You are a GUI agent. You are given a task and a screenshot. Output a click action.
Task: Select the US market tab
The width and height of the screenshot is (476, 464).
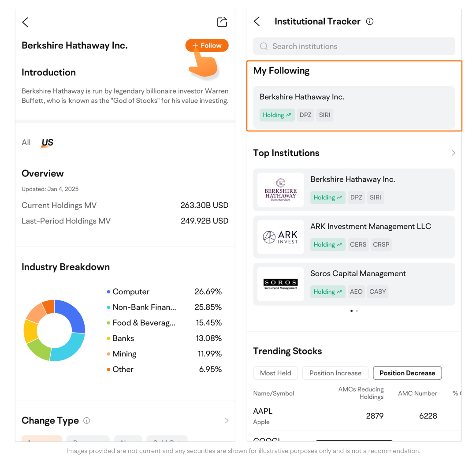pyautogui.click(x=47, y=142)
